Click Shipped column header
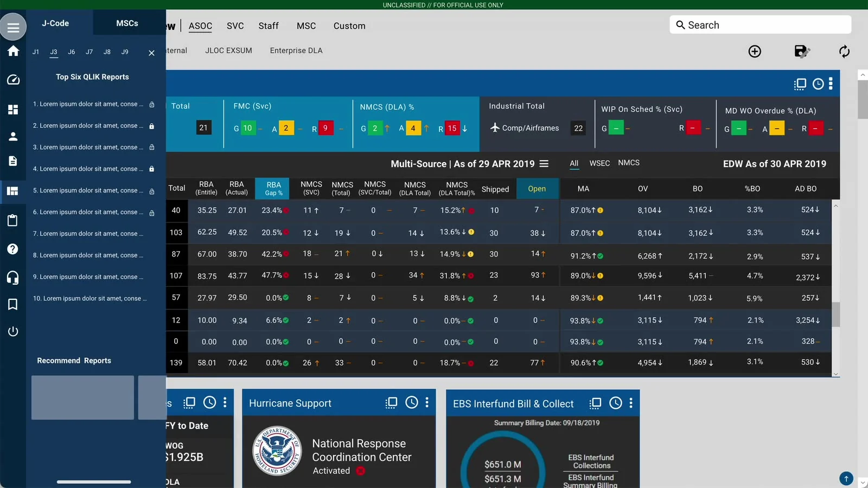 [495, 189]
